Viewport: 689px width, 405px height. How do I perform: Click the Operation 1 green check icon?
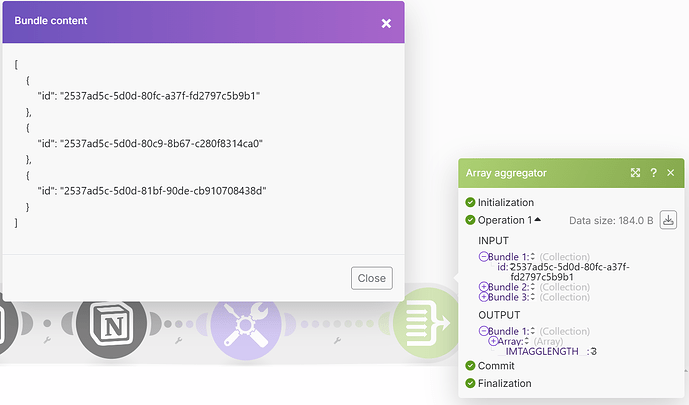(470, 220)
